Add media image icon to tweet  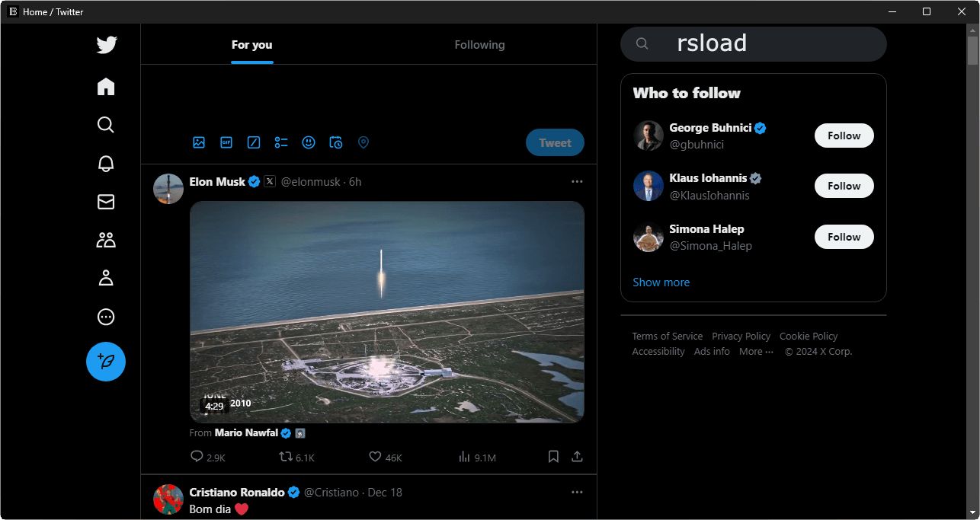199,142
